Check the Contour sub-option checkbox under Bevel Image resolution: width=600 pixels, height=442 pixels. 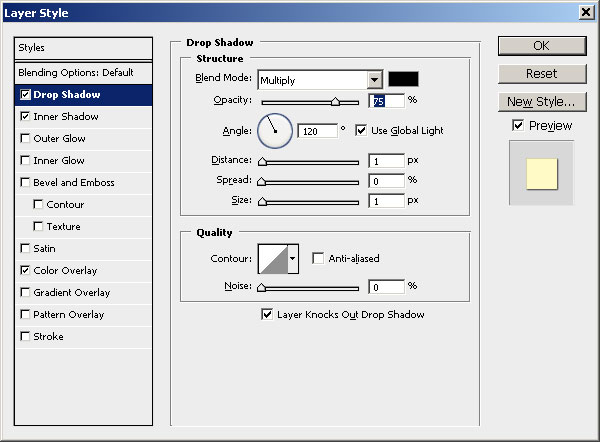tap(38, 204)
